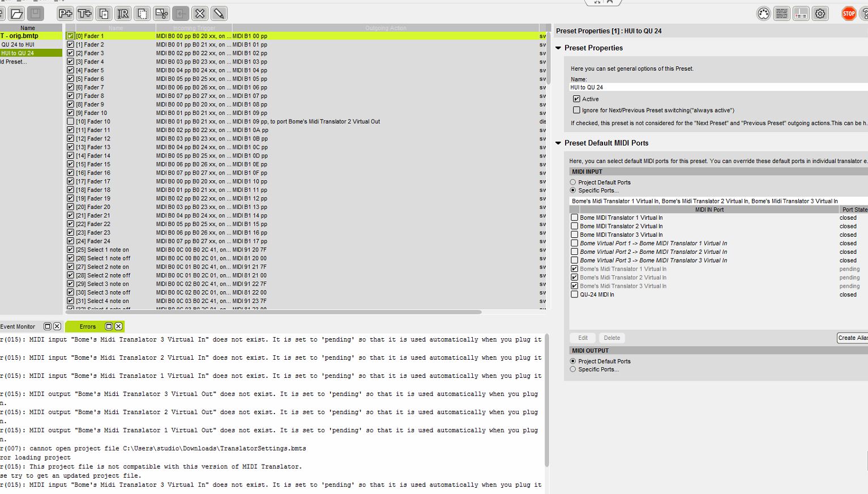The image size is (868, 494).
Task: Open MIDI ports via the DIN connector icon
Action: point(763,14)
